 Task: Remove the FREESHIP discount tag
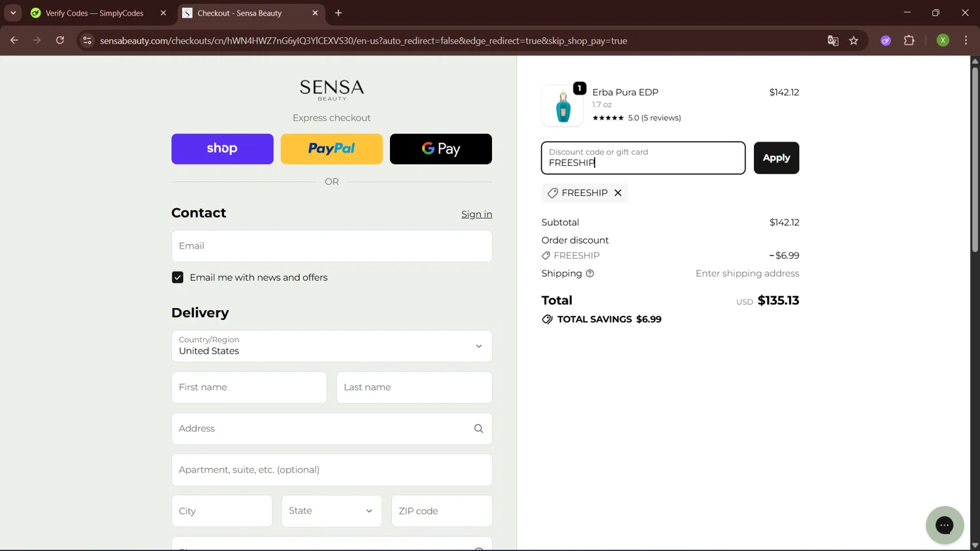tap(618, 193)
